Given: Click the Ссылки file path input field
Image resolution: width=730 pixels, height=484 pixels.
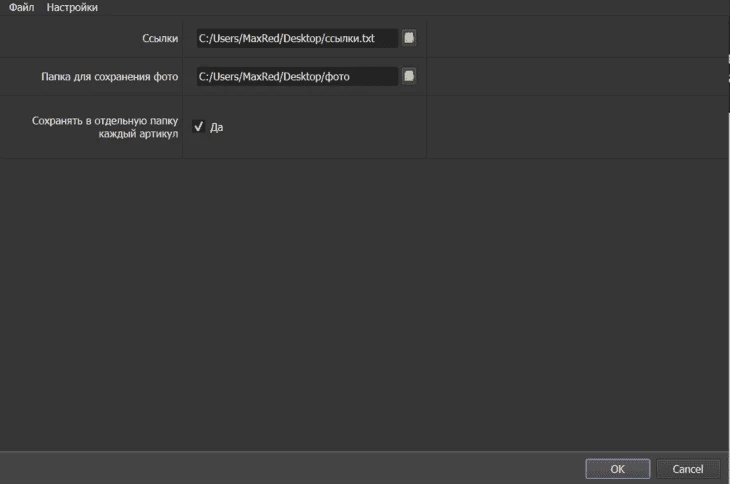Looking at the screenshot, I should tap(297, 38).
